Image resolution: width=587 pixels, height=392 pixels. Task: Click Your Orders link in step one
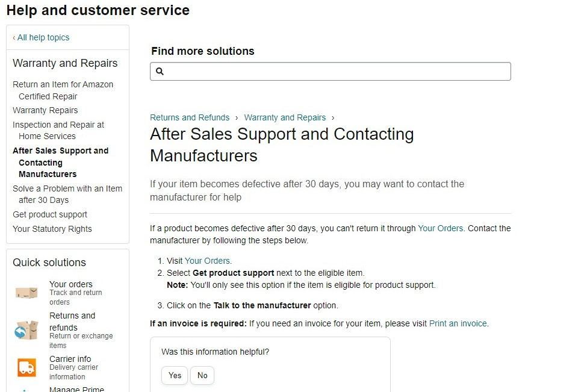tap(207, 261)
